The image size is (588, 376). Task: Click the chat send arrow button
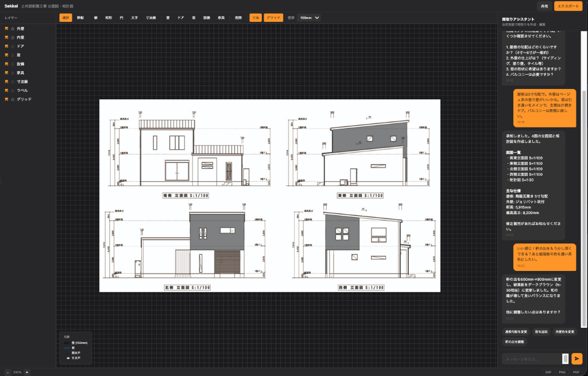pos(577,358)
